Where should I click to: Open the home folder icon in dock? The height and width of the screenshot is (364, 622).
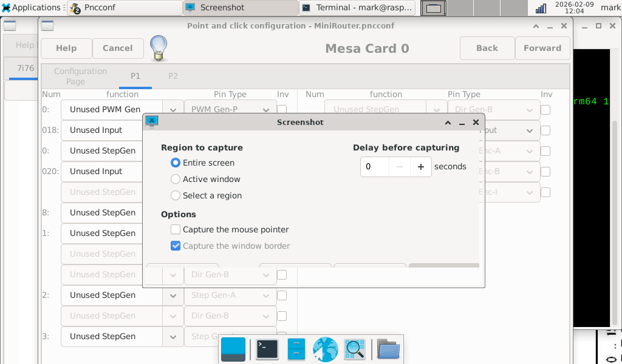click(x=388, y=349)
